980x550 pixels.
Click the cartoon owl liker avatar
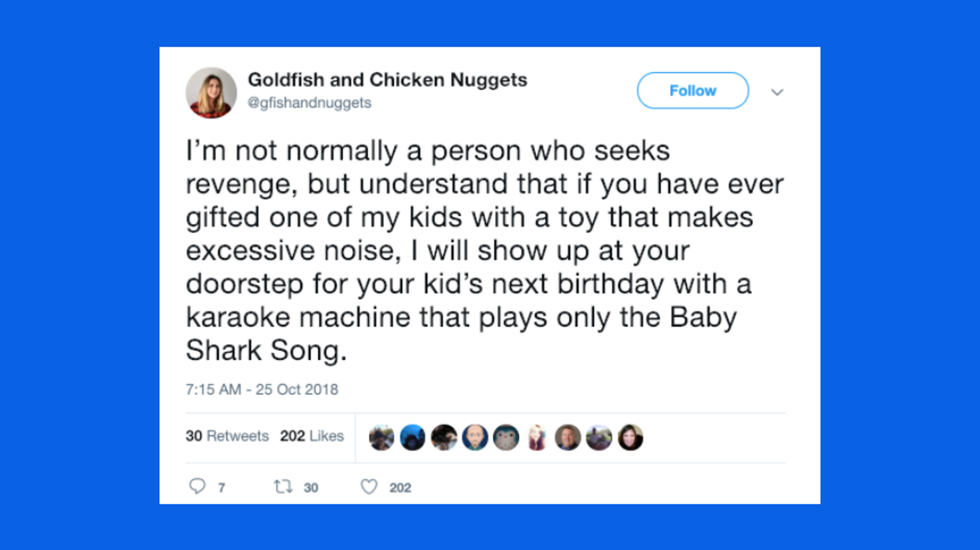click(506, 437)
